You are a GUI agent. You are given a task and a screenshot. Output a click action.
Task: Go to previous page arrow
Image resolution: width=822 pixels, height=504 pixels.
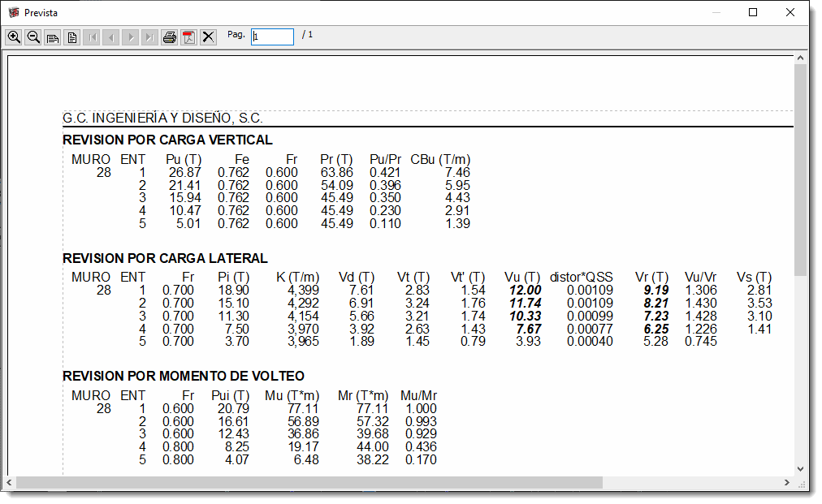coord(111,37)
